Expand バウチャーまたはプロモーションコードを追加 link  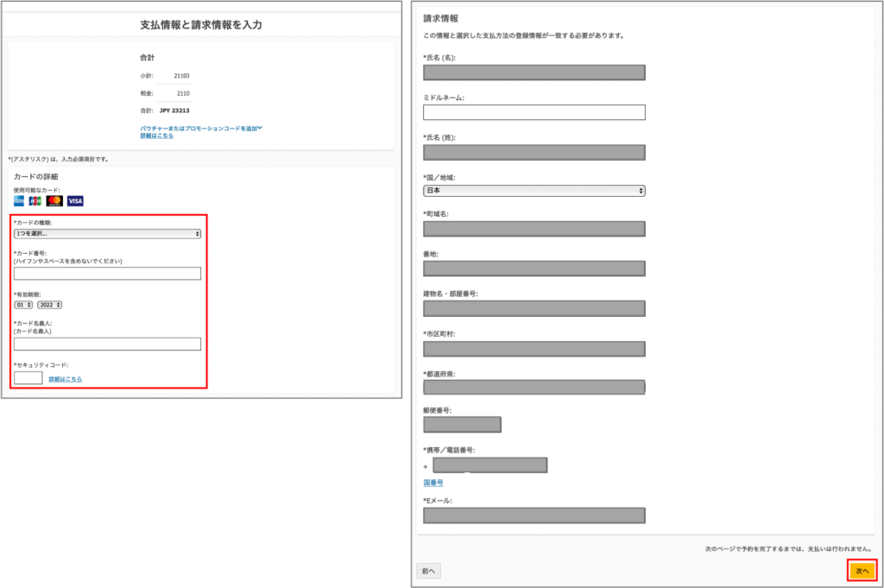click(x=200, y=128)
